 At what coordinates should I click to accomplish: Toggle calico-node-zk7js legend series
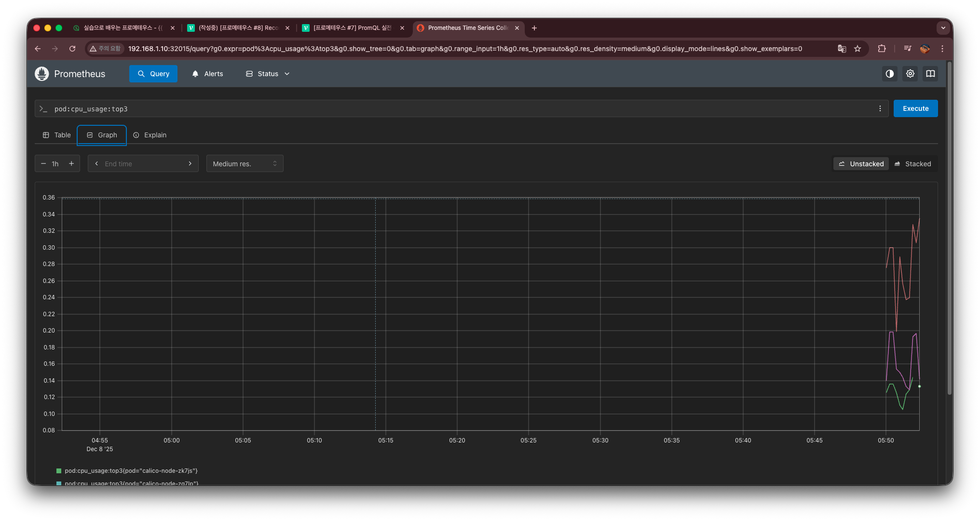pyautogui.click(x=131, y=471)
